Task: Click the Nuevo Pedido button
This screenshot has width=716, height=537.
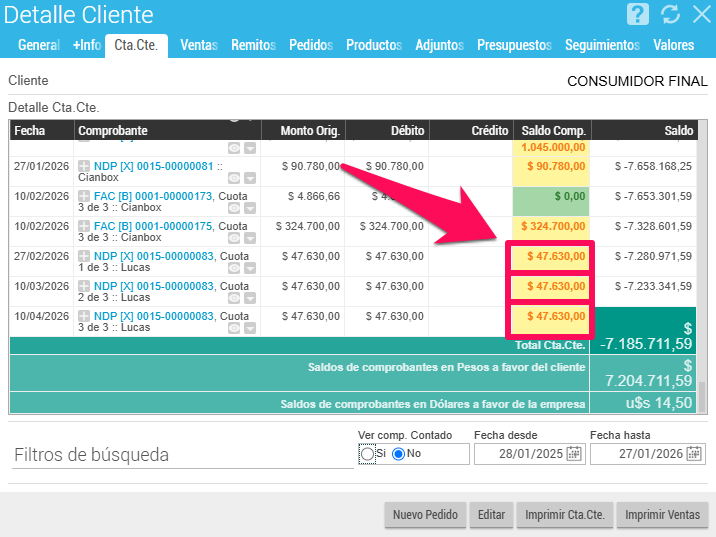Action: (x=425, y=515)
